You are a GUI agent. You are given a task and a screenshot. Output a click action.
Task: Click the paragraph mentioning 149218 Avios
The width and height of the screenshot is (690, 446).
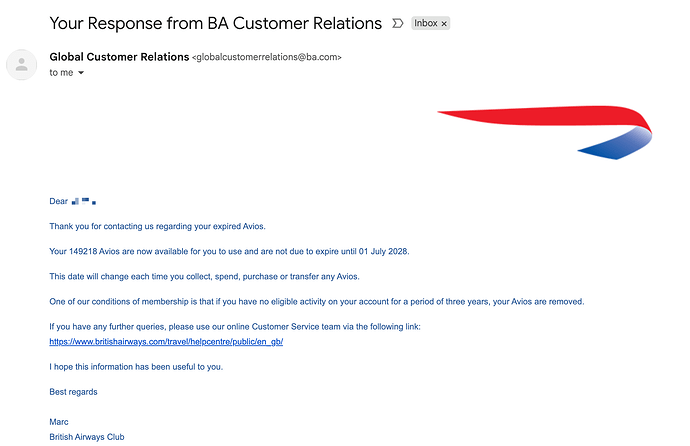click(229, 251)
